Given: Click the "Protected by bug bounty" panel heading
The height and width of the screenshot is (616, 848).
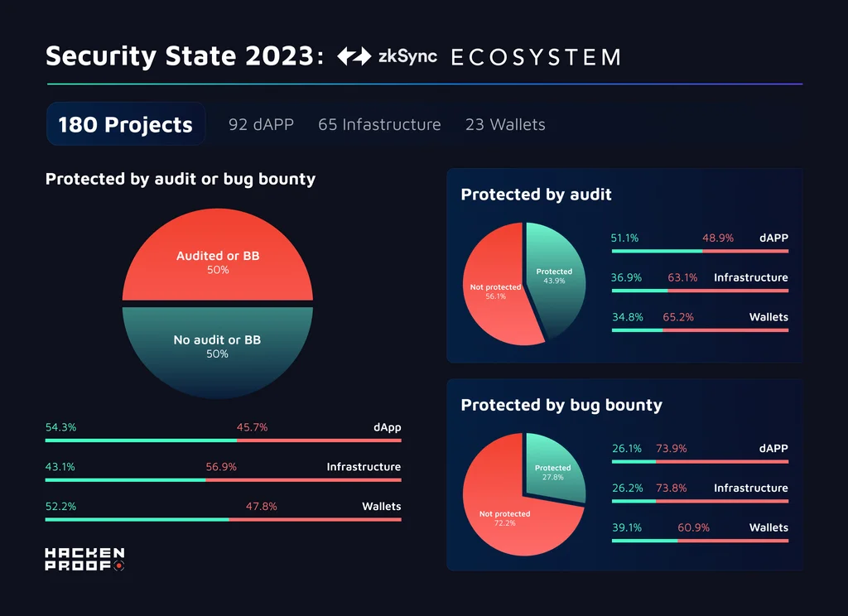Looking at the screenshot, I should [x=562, y=405].
